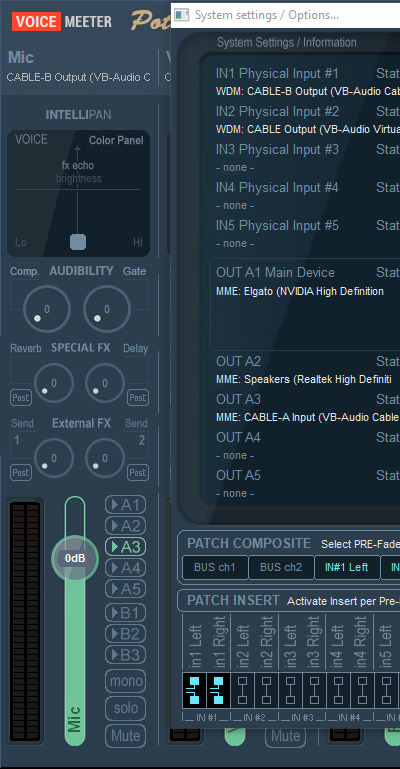The width and height of the screenshot is (400, 769).
Task: Click the System settings window title icon
Action: (x=182, y=15)
